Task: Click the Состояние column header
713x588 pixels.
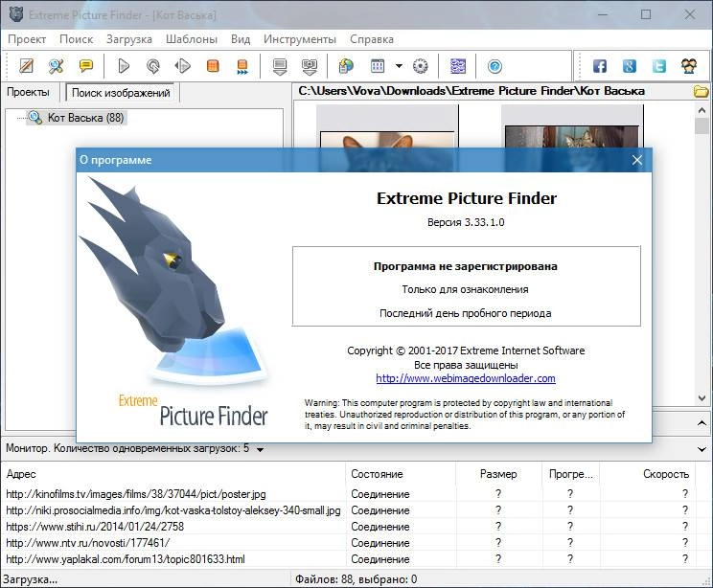Action: (401, 474)
